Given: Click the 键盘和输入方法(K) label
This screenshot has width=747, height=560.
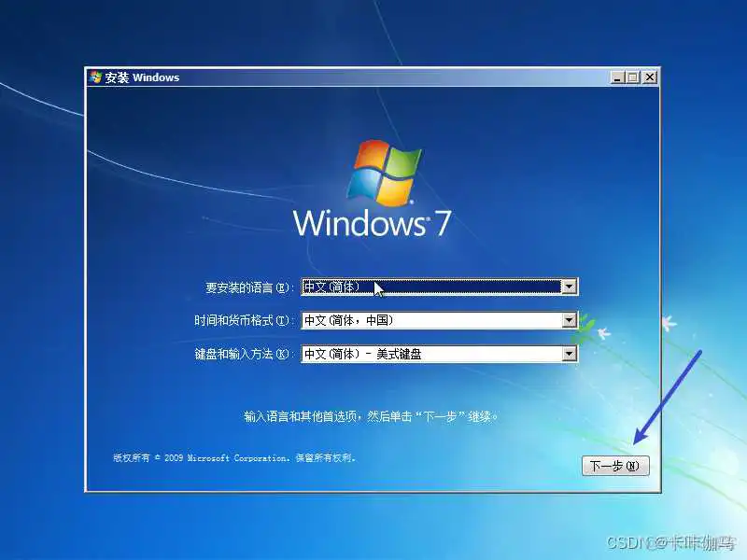Looking at the screenshot, I should pos(245,353).
